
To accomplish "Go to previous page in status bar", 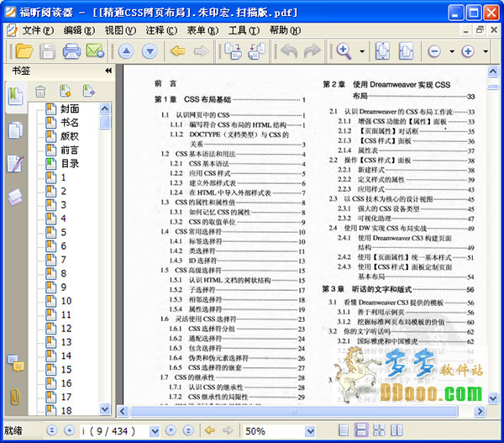I will pos(69,430).
